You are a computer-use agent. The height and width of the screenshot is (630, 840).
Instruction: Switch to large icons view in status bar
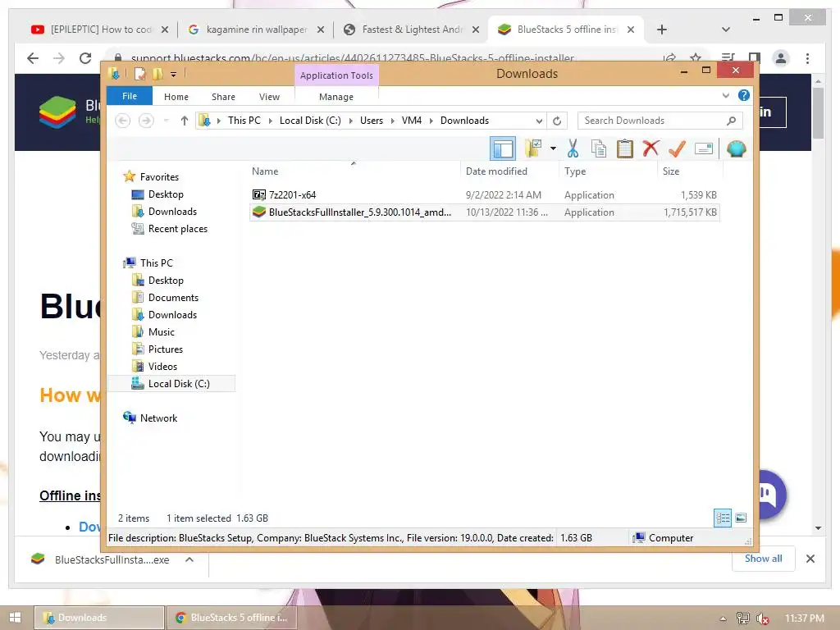click(x=741, y=518)
